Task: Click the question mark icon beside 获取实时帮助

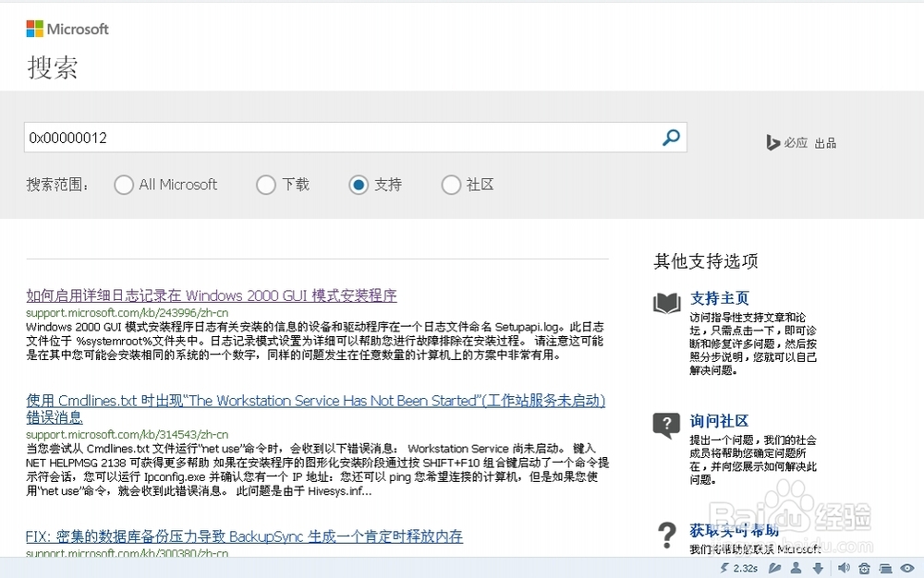Action: pos(666,535)
